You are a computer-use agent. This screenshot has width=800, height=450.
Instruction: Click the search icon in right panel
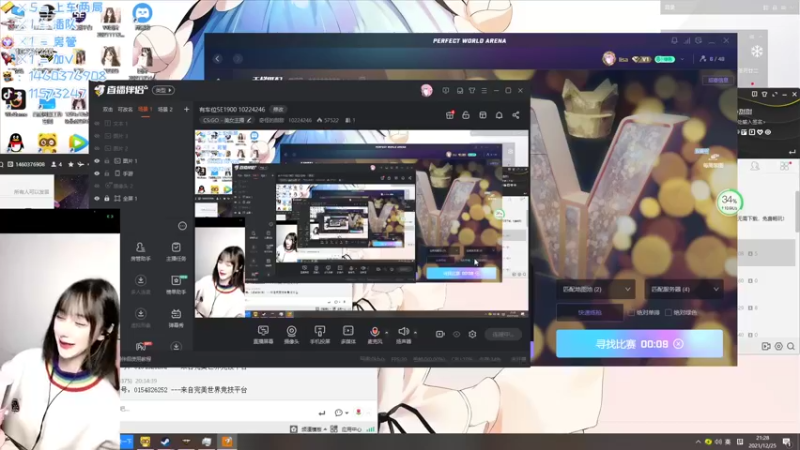pyautogui.click(x=790, y=346)
